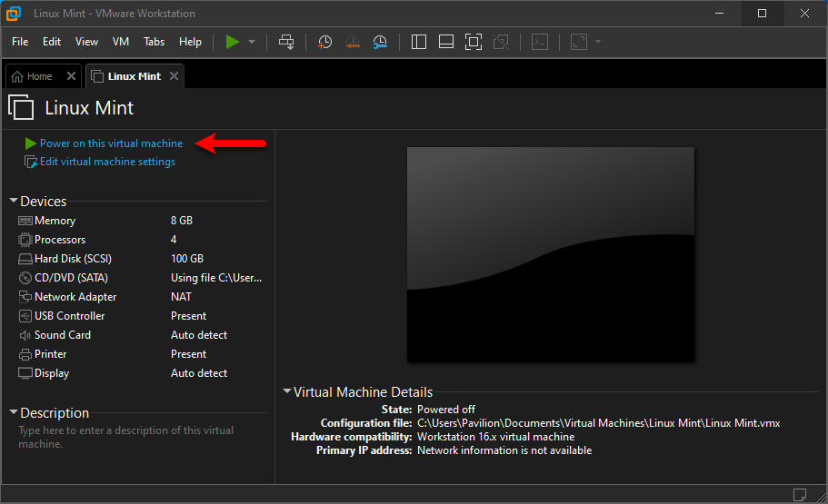Collapse the Devices section
Screen dimensions: 828x504
[14, 201]
